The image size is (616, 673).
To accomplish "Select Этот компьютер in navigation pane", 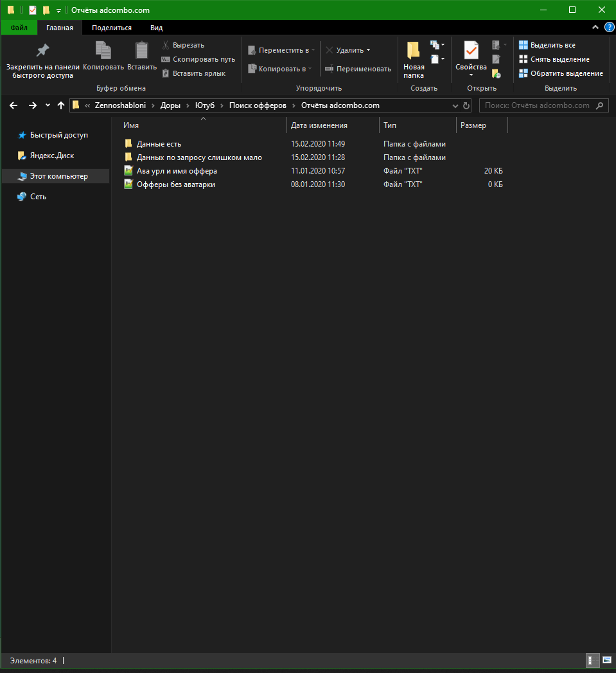I will [x=58, y=176].
